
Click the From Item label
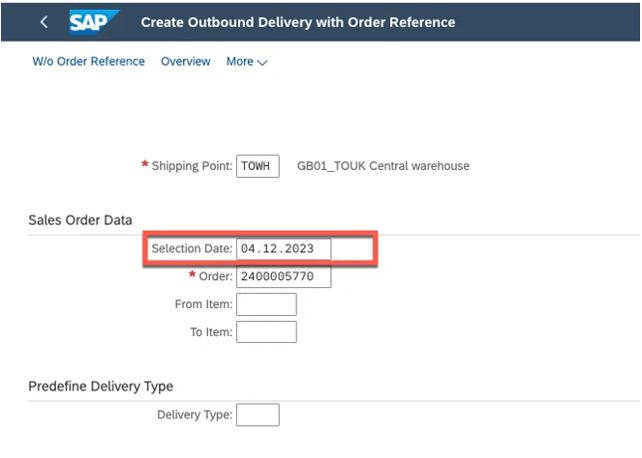point(203,304)
